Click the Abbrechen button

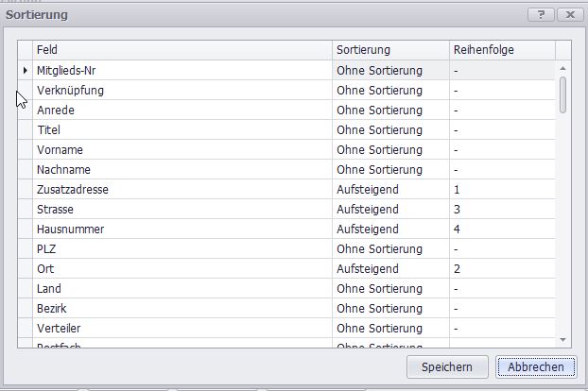535,366
